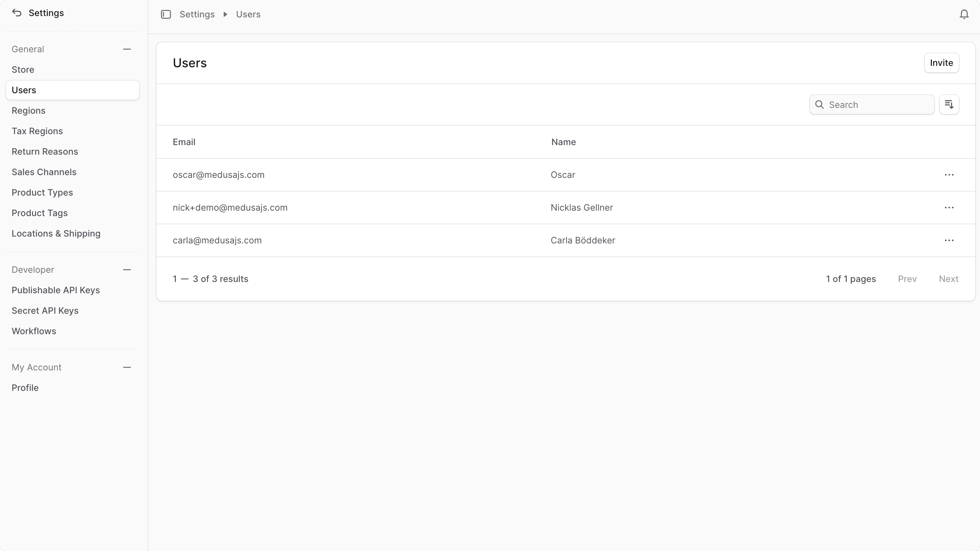Collapse the General section

point(127,49)
